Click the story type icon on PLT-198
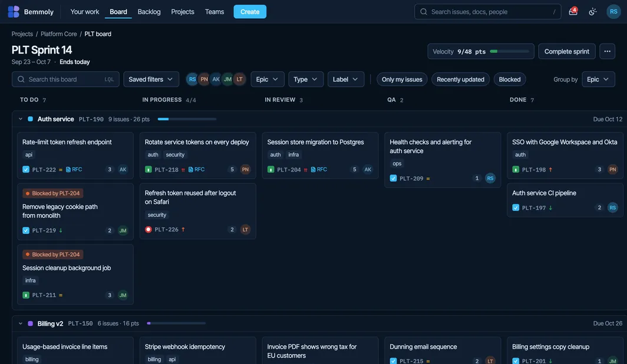This screenshot has width=627, height=364. click(516, 170)
